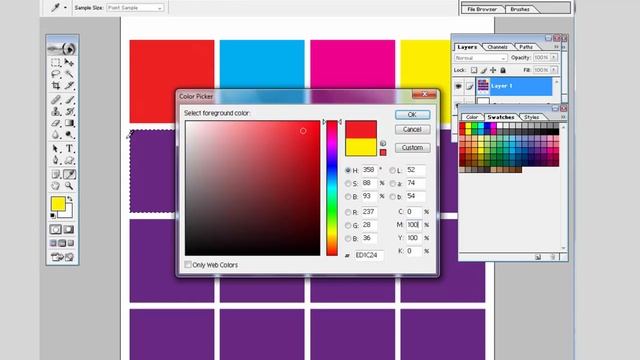Screen dimensions: 640x360
Task: Pick the Magic Wand tool
Action: click(69, 74)
